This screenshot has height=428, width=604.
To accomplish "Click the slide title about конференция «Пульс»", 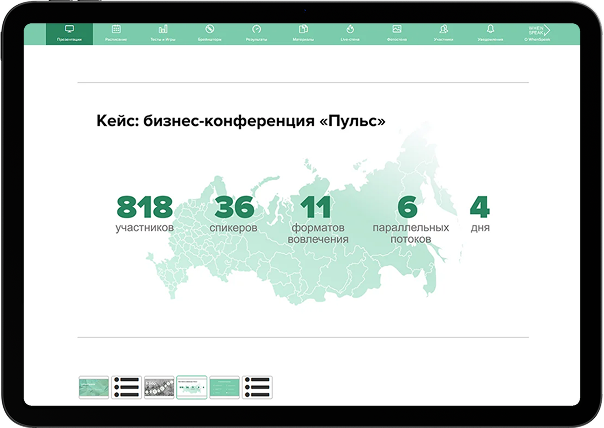I will click(241, 120).
